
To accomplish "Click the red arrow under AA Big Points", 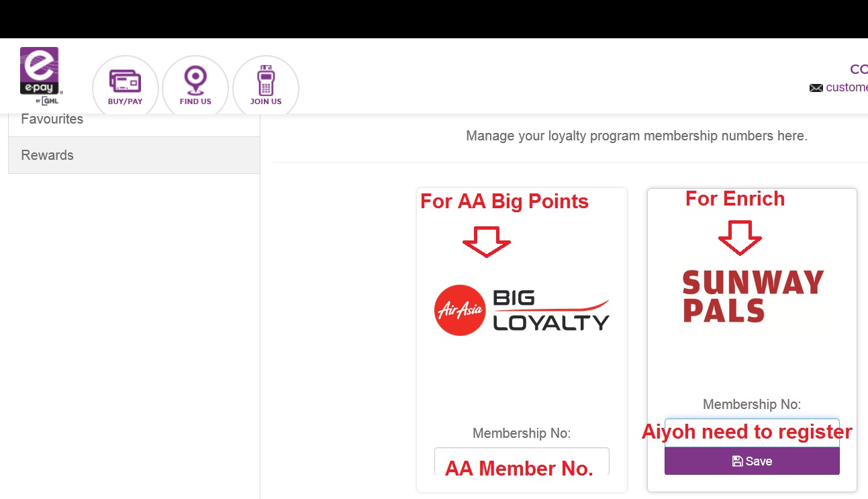I will click(x=487, y=242).
